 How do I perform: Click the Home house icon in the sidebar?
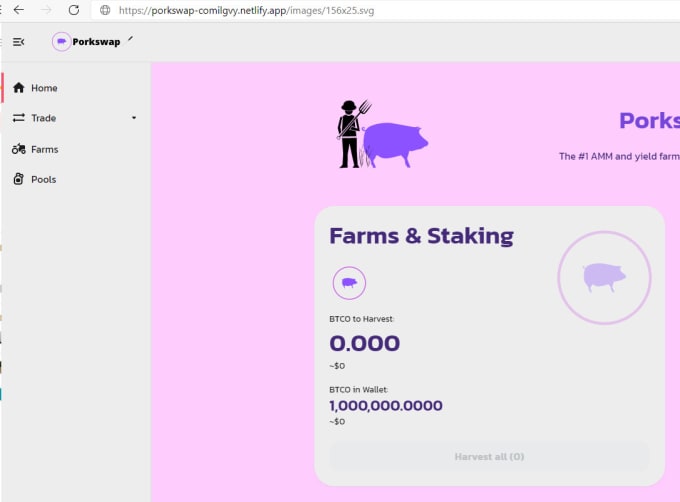point(19,88)
